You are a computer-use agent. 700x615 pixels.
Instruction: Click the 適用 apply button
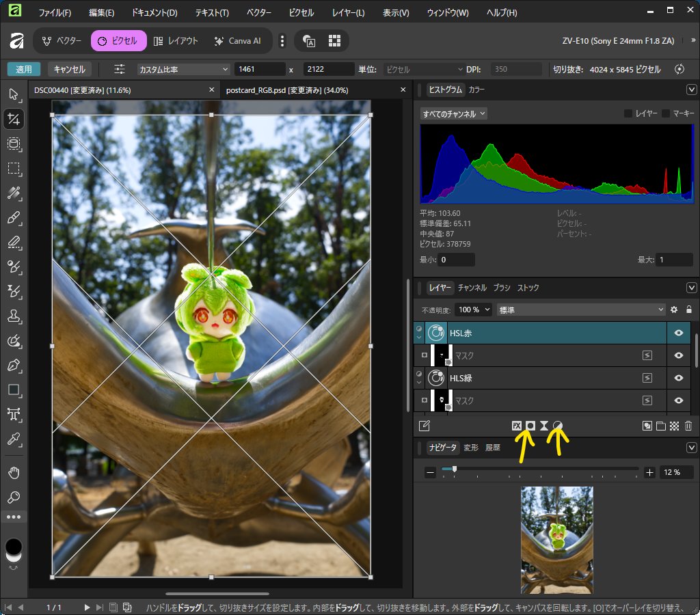24,69
